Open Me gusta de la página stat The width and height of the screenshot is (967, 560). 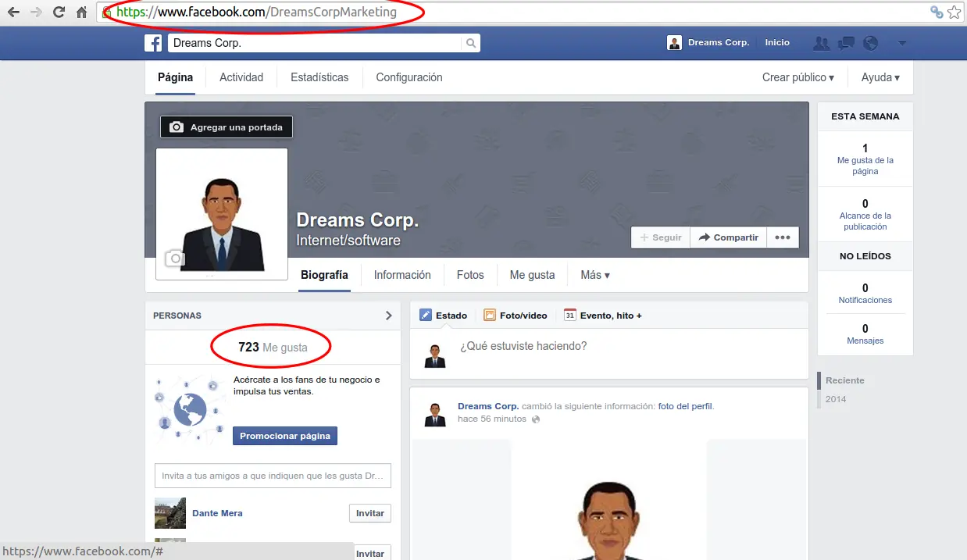[x=865, y=159]
